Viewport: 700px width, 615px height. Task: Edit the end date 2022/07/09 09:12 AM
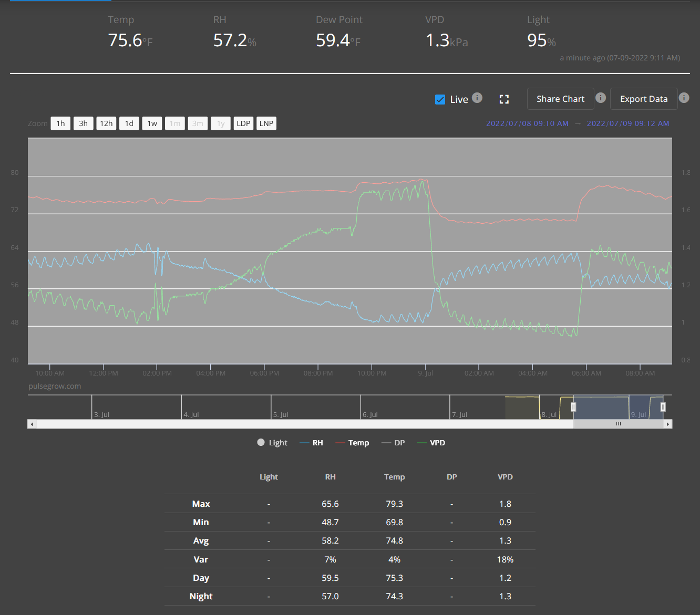628,123
